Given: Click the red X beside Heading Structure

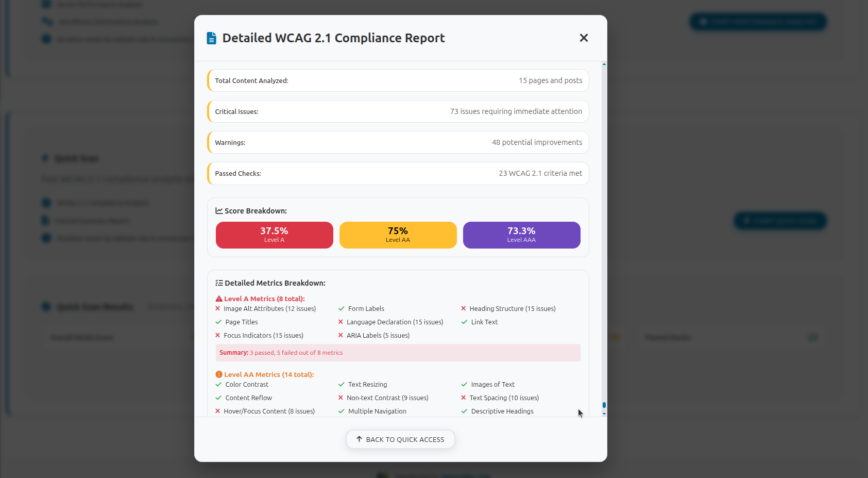Looking at the screenshot, I should point(464,309).
